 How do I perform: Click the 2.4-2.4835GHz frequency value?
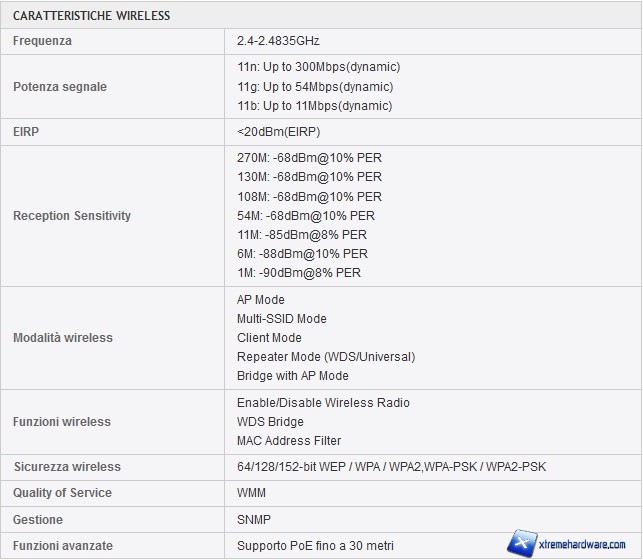coord(278,41)
